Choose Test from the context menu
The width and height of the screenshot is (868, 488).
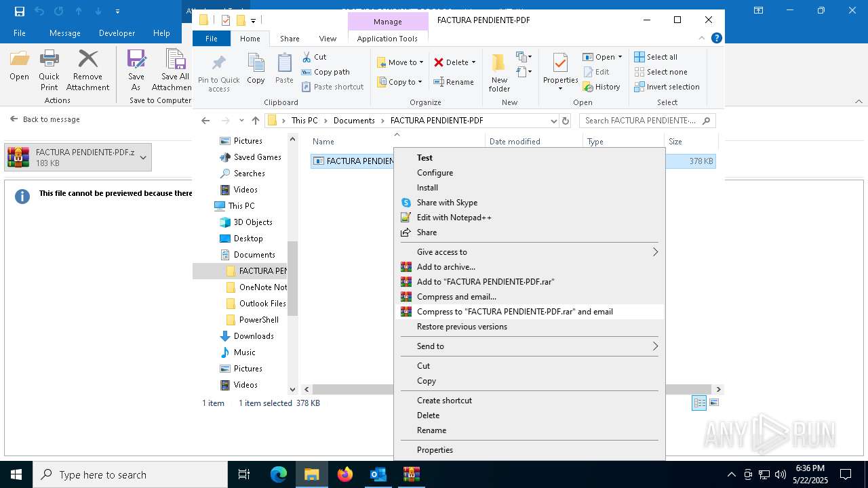(529, 158)
